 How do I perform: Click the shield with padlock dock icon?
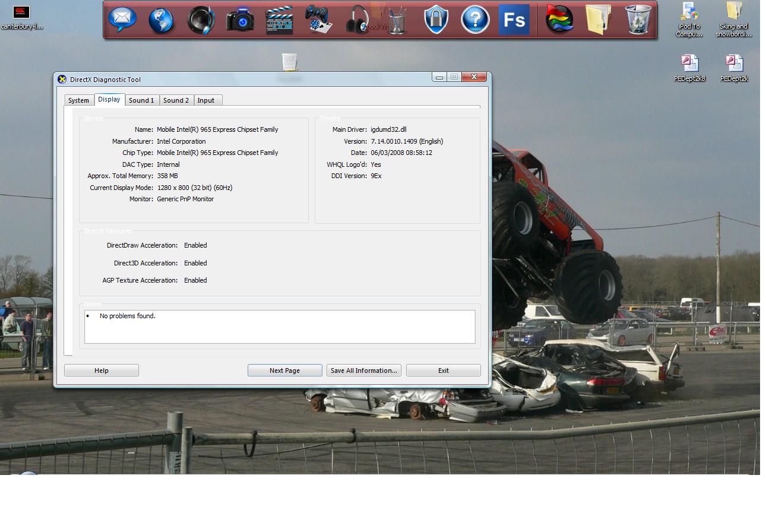436,20
